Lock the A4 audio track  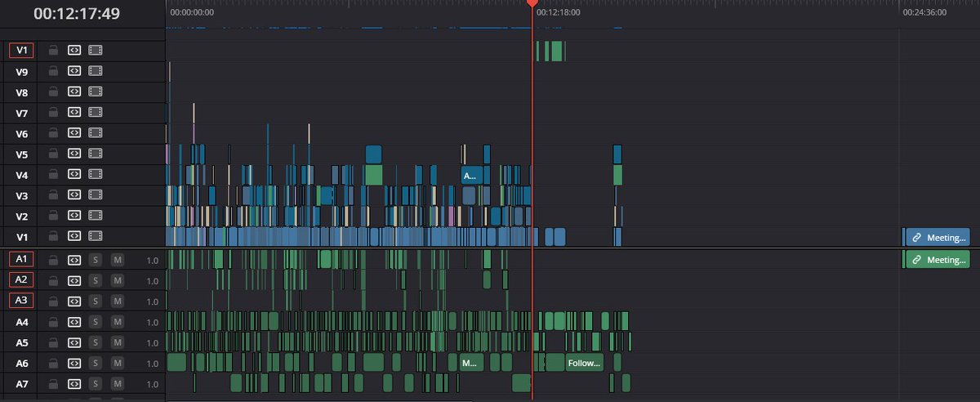click(53, 322)
